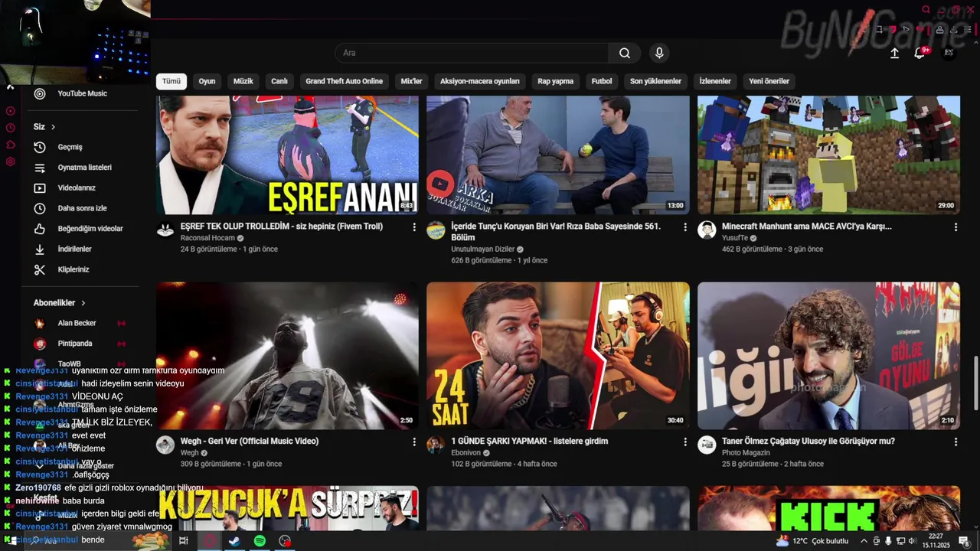Open video title 1 GÜNDE ŞARKI YAPMAK!
The width and height of the screenshot is (980, 551).
[530, 441]
